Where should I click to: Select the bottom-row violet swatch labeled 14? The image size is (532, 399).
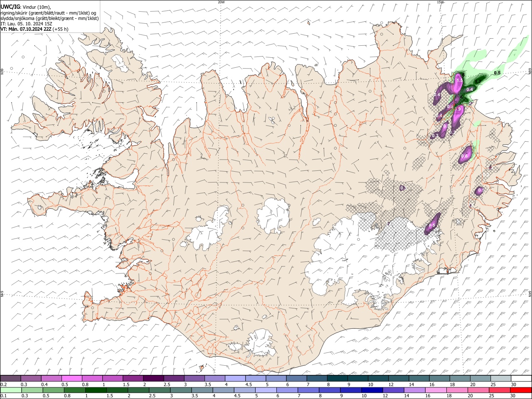pos(414,390)
